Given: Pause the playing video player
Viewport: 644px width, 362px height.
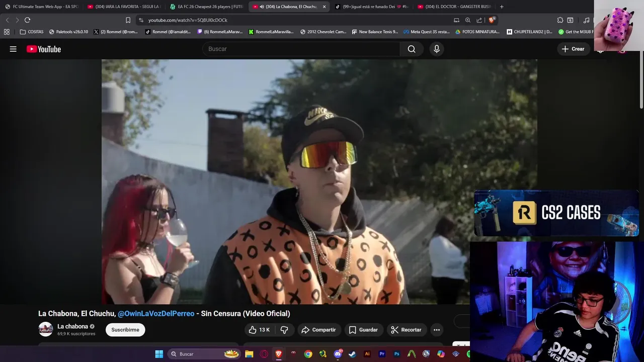Looking at the screenshot, I should [319, 182].
